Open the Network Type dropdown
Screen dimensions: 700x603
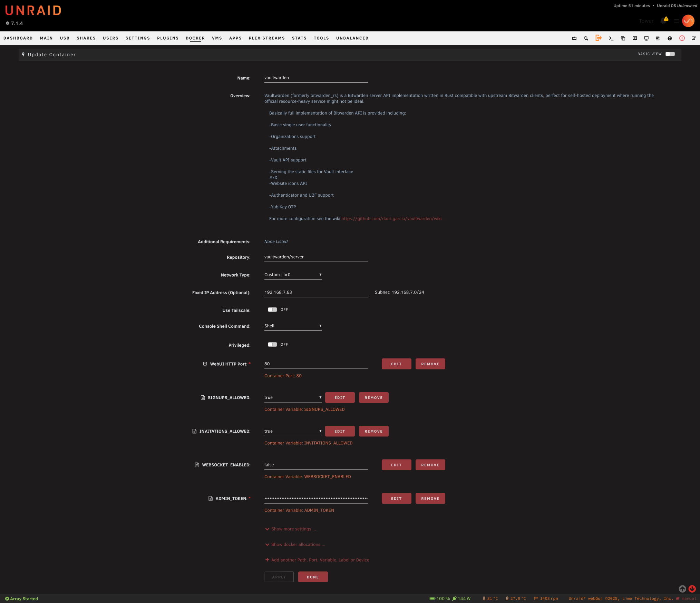pyautogui.click(x=293, y=275)
